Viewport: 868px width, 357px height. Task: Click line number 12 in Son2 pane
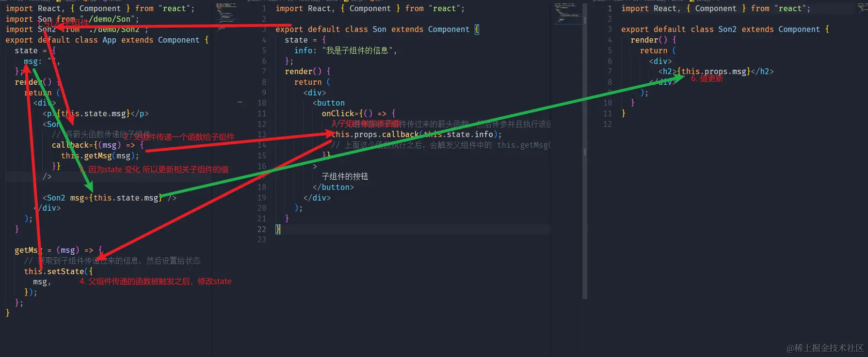tap(608, 124)
